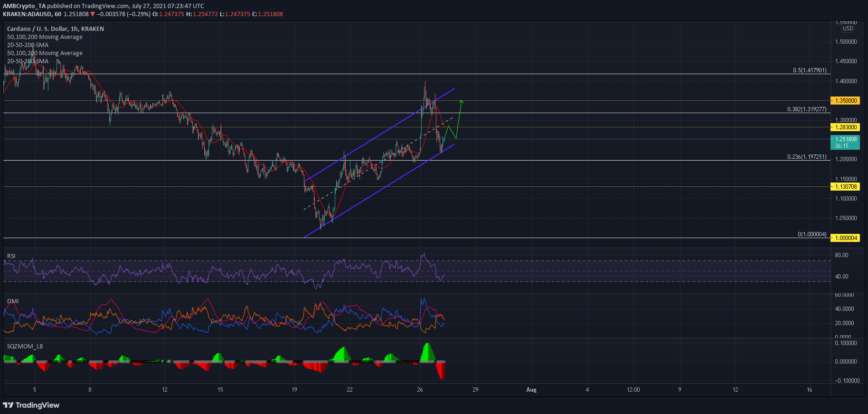
Task: Click the lower 20-50-200-SMA indicator legend
Action: (x=28, y=61)
